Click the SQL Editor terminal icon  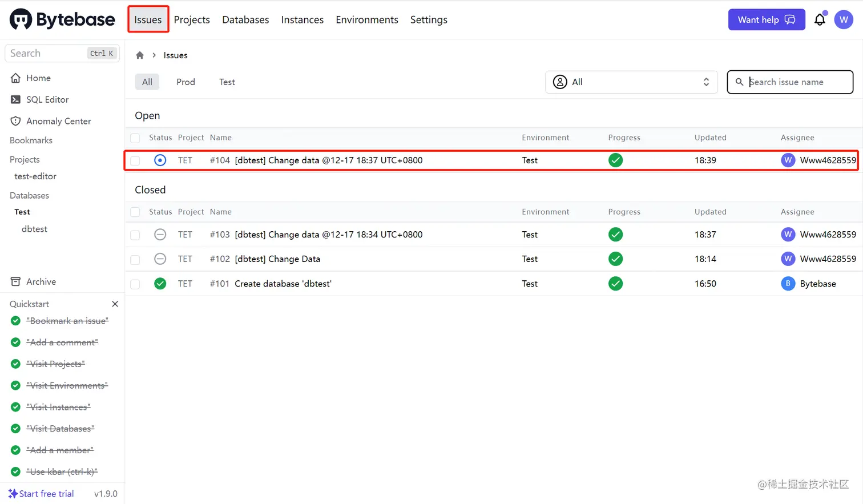(x=15, y=100)
